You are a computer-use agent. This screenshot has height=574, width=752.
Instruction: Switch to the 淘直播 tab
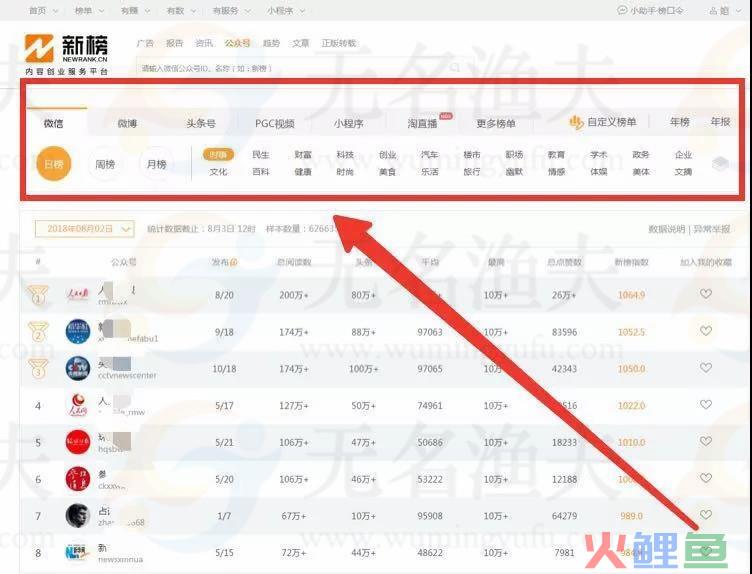[x=423, y=123]
